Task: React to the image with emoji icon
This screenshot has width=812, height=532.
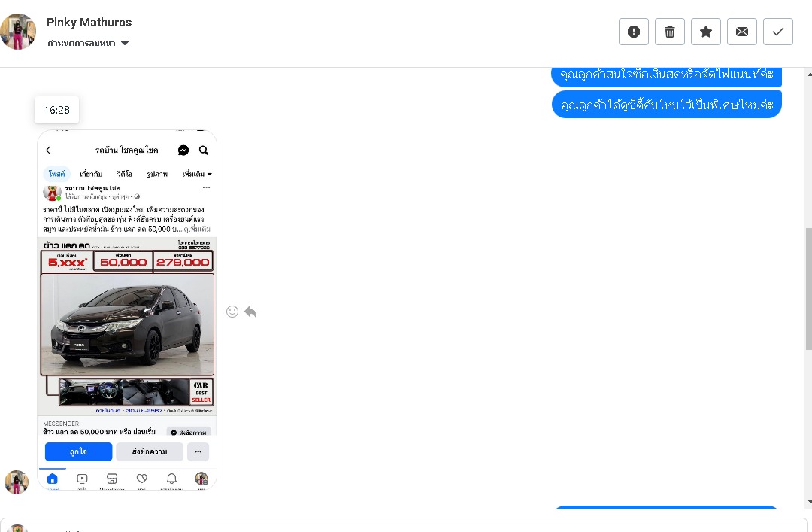Action: point(232,312)
